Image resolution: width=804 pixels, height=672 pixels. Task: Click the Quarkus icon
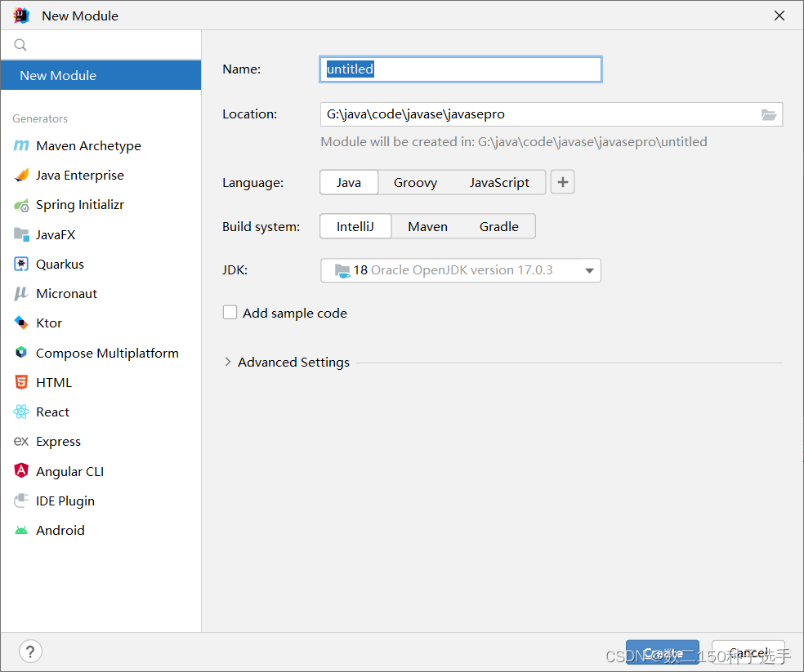pos(21,264)
